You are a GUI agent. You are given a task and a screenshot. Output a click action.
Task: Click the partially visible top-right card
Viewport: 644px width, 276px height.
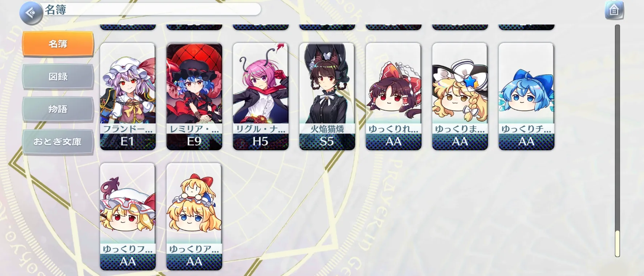(527, 27)
